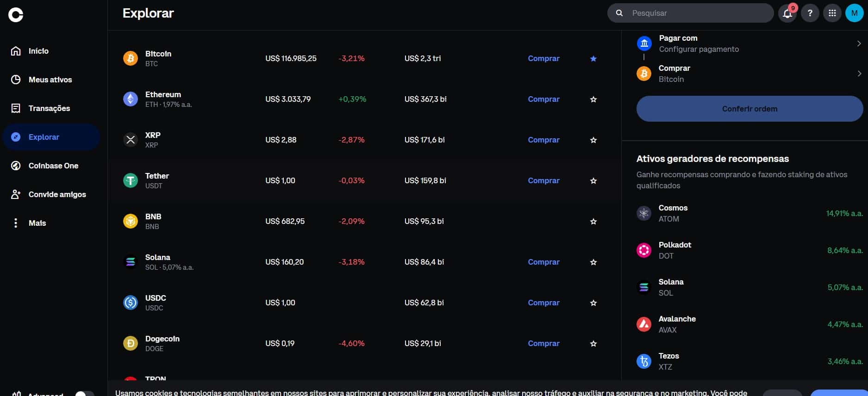This screenshot has width=868, height=396.
Task: Click Comprar for Solana
Action: click(543, 262)
